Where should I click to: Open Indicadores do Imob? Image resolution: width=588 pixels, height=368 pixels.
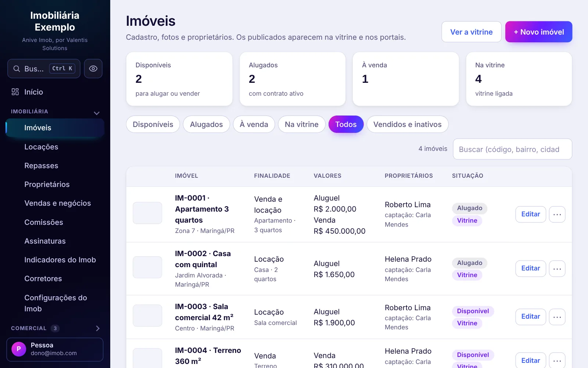[55, 260]
